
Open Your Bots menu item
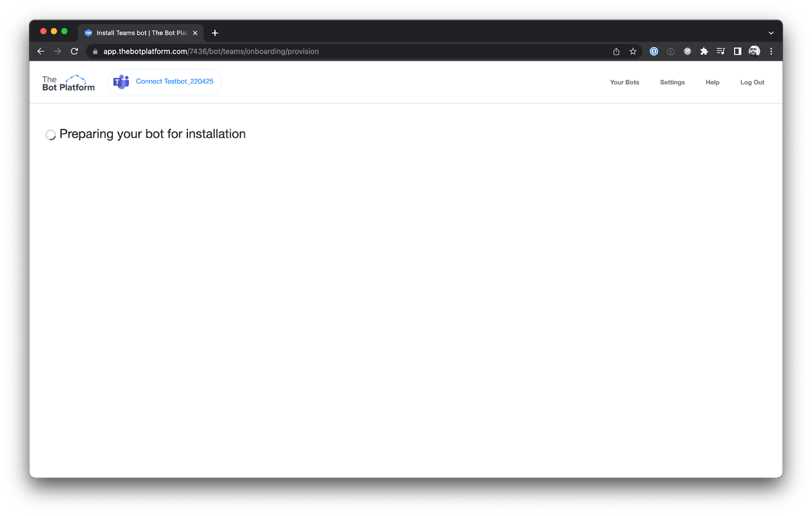pos(624,82)
